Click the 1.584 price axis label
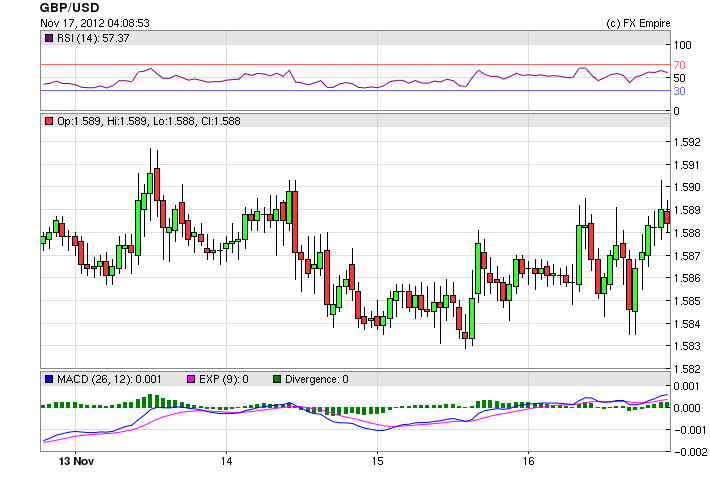This screenshot has width=710, height=487. pos(687,324)
